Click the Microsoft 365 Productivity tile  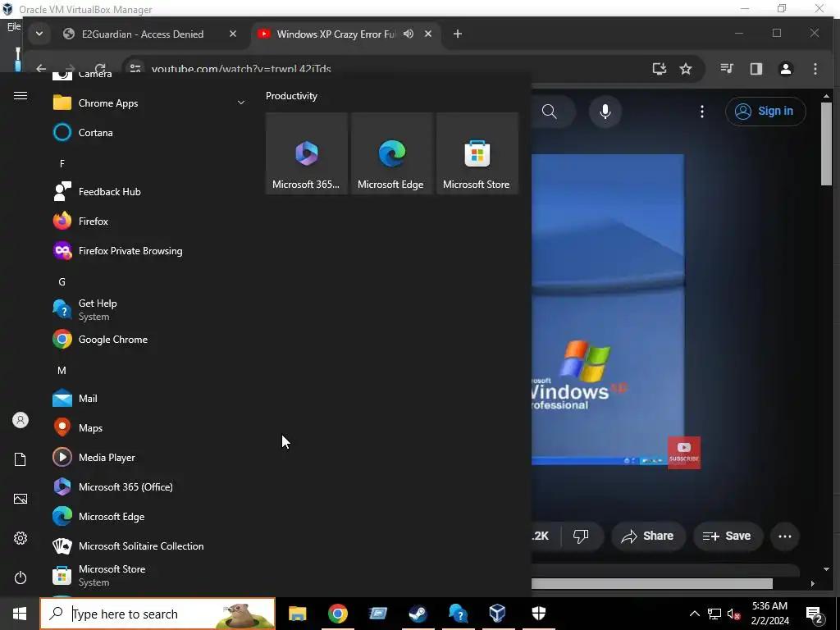pyautogui.click(x=307, y=153)
